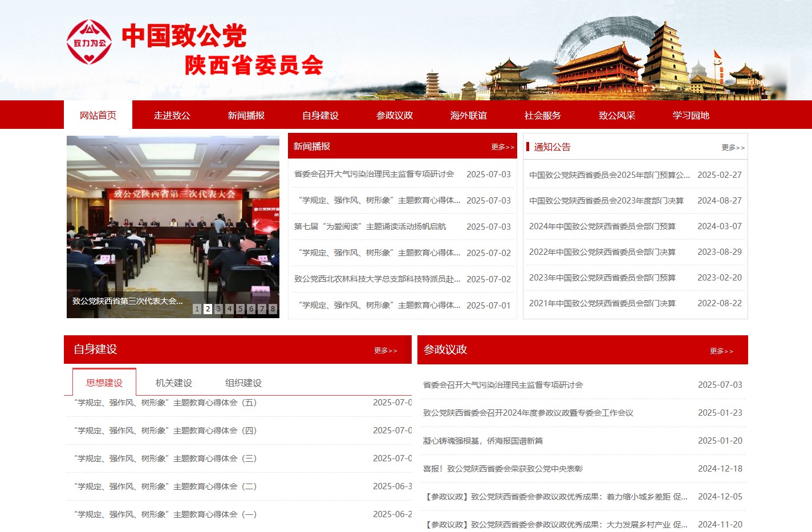Open 主题教育心得体会（一）article
The width and height of the screenshot is (812, 532).
(165, 514)
